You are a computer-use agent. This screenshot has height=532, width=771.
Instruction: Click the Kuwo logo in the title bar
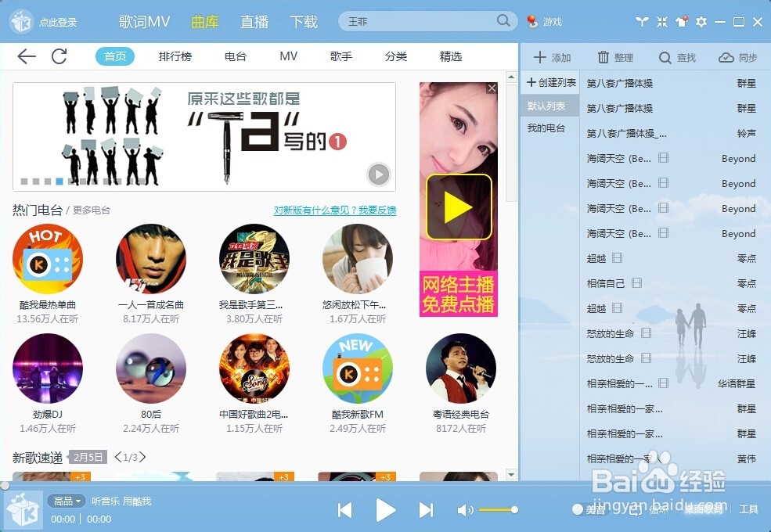click(x=21, y=22)
